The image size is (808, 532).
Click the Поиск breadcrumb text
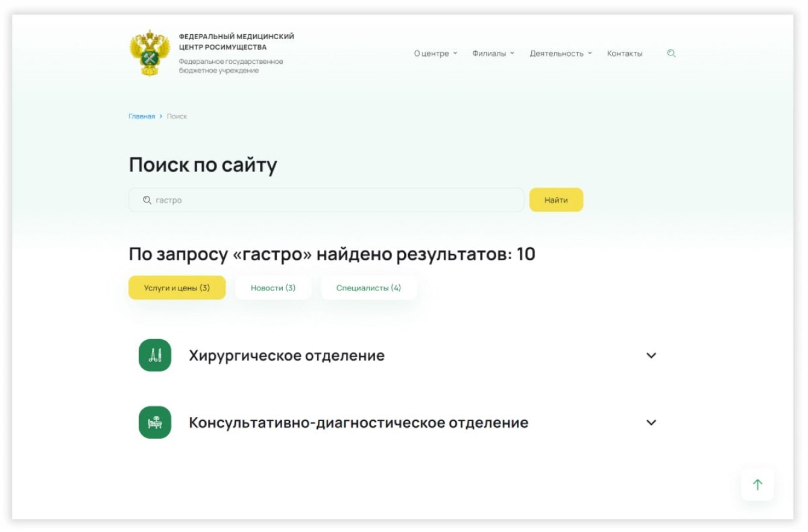click(177, 116)
